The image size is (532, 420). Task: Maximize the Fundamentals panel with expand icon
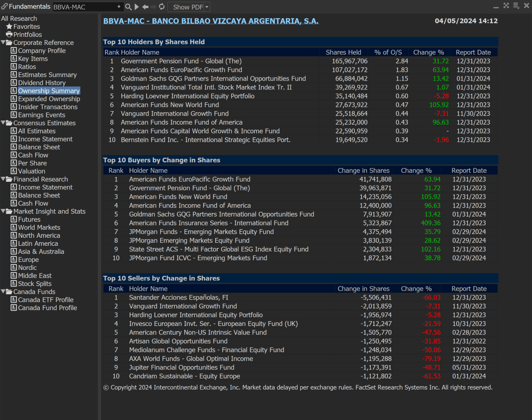[506, 6]
